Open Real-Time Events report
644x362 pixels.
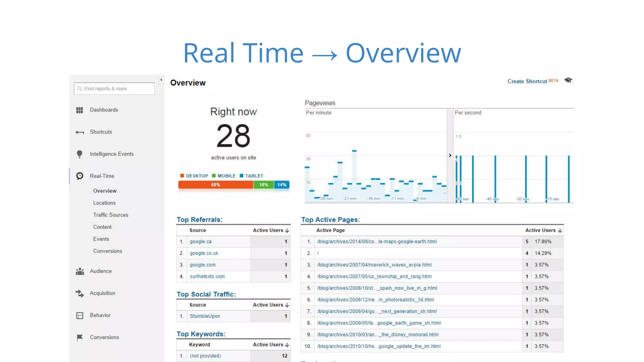point(101,239)
